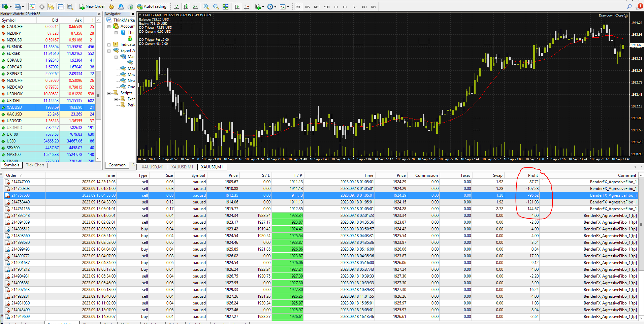Viewport: 644px width, 324px height.
Task: Zoom in on the chart
Action: point(206,7)
